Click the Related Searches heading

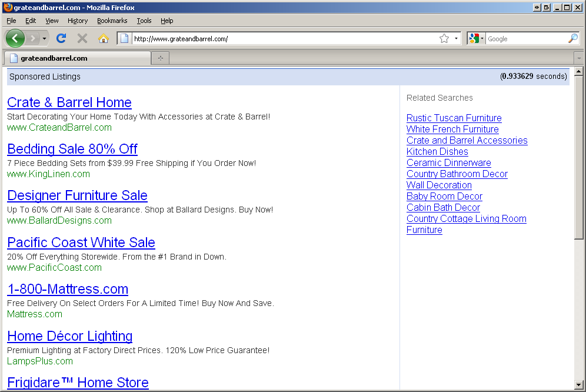[x=439, y=98]
